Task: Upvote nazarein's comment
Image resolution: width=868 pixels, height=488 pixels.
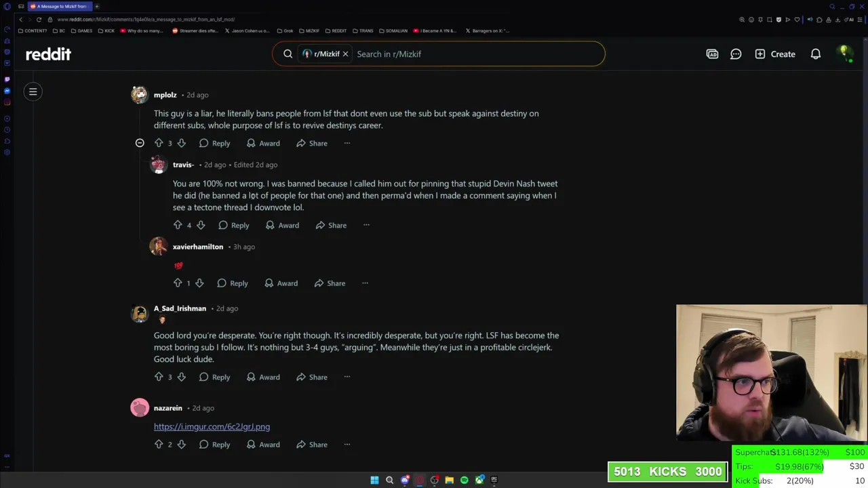Action: [159, 445]
